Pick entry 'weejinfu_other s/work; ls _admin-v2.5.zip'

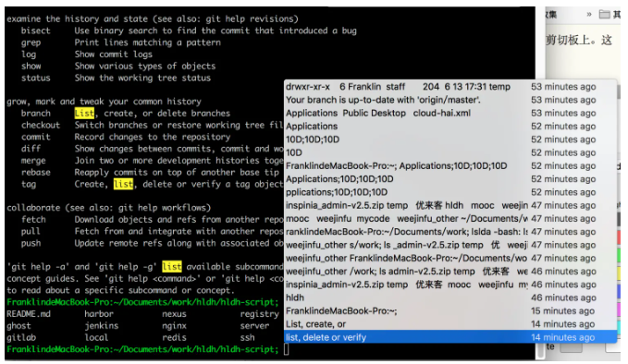tap(450, 245)
